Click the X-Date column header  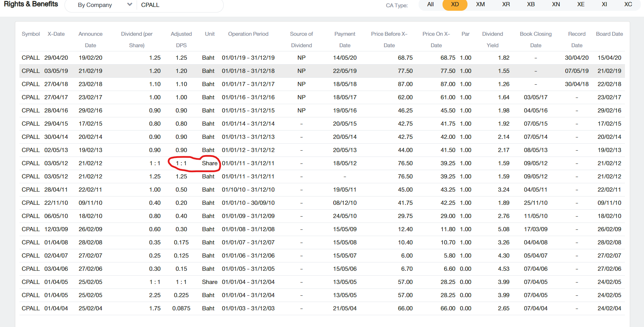56,34
